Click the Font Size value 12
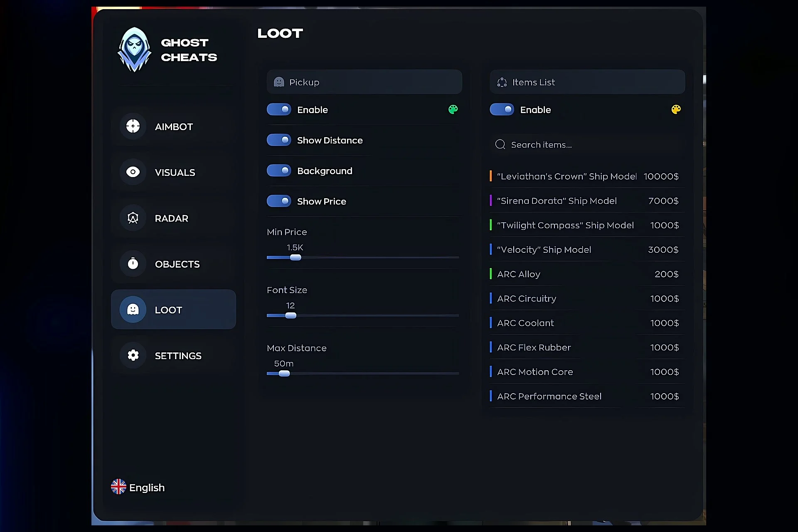This screenshot has height=532, width=798. [291, 305]
